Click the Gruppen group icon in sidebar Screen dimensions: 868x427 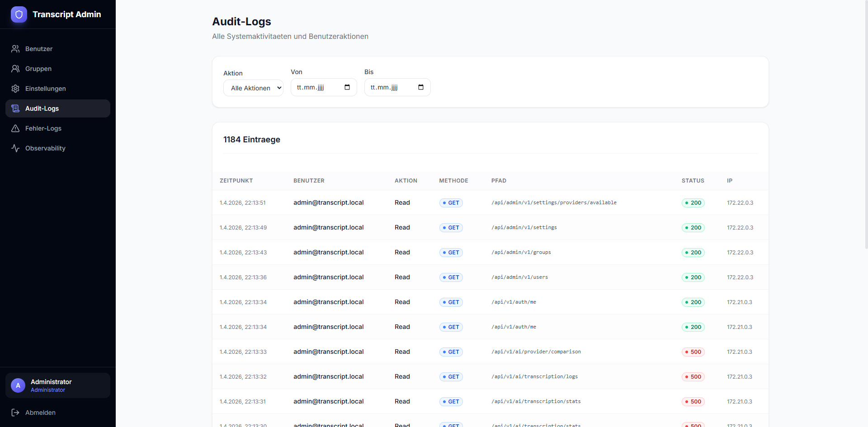coord(15,69)
